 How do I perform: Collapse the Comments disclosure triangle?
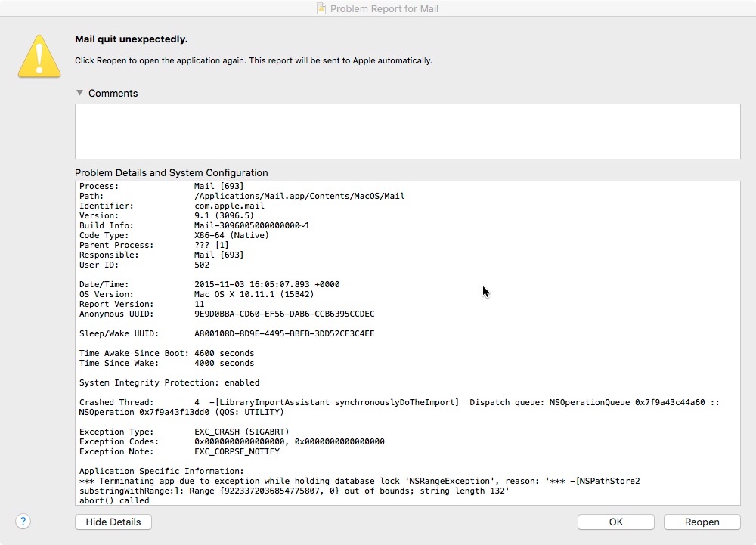[x=79, y=92]
